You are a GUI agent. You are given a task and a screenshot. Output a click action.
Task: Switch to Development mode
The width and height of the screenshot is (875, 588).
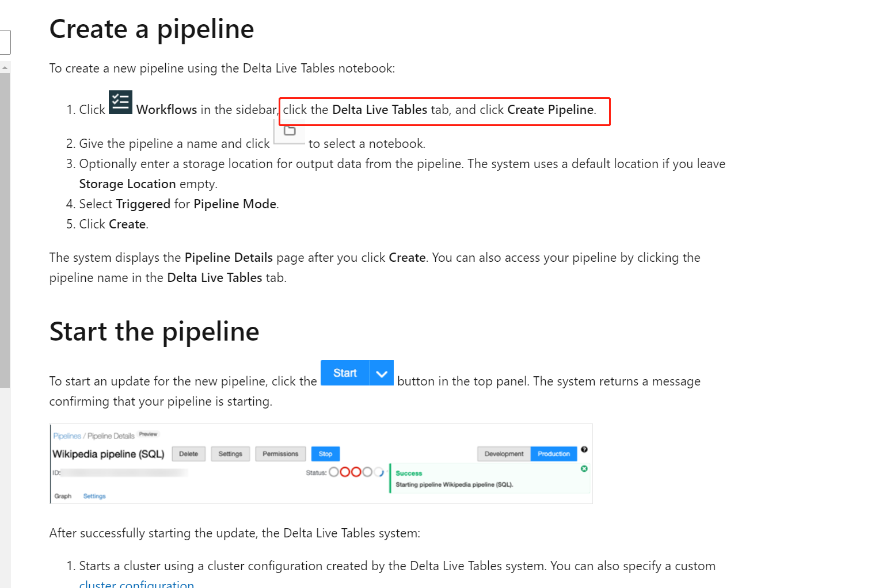[503, 454]
